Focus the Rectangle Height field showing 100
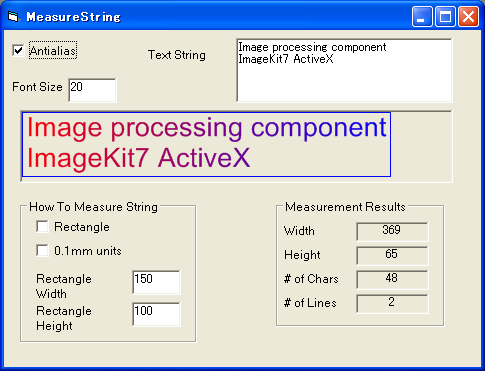This screenshot has width=485, height=371. tap(156, 314)
